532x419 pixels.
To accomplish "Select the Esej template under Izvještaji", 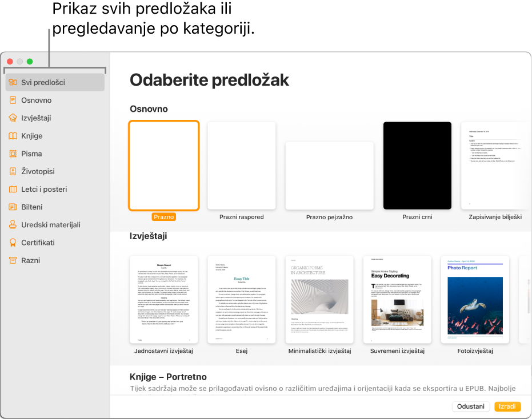I will (241, 299).
